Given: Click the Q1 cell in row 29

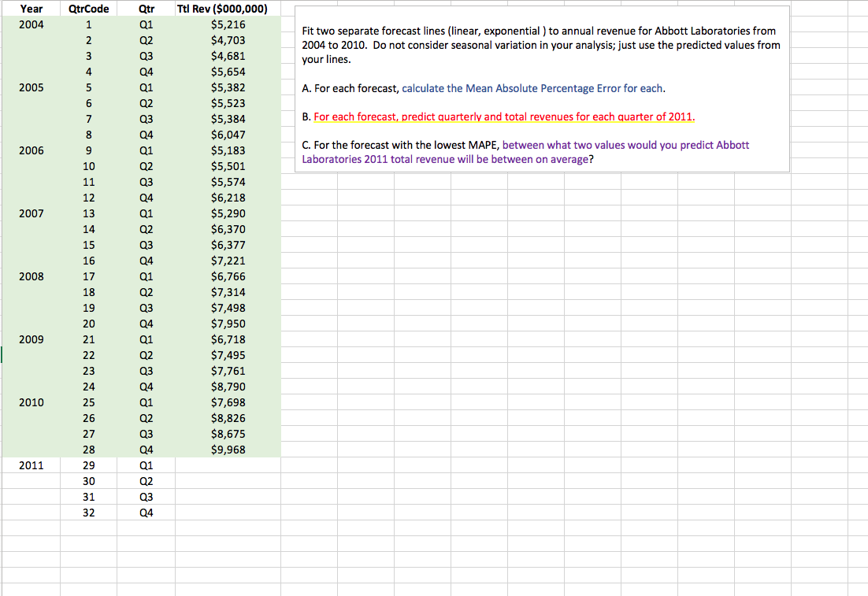Looking at the screenshot, I should pos(147,465).
